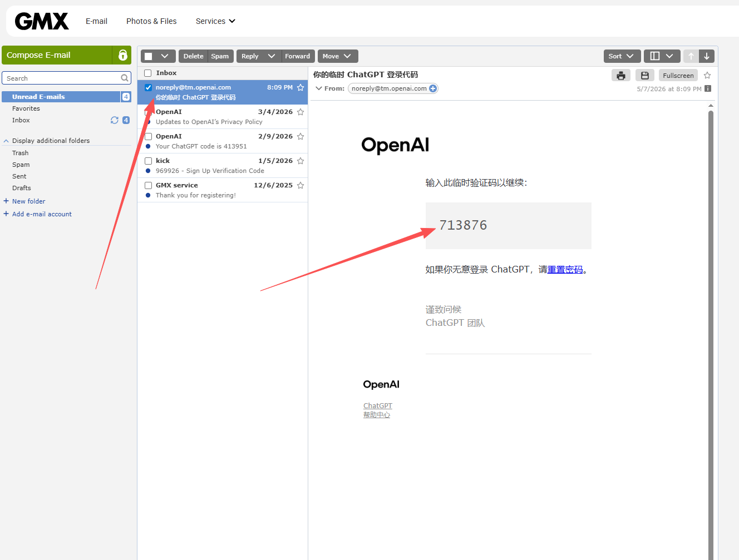Refresh the Inbox with the sync icon
Viewport: 739px width, 560px height.
point(115,120)
